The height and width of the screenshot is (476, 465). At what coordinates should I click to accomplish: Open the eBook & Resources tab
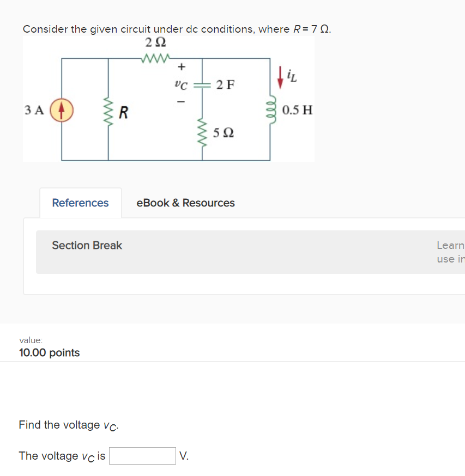click(186, 203)
